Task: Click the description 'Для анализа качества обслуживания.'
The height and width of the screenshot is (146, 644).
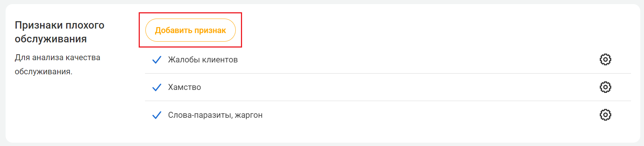Action: click(x=58, y=65)
